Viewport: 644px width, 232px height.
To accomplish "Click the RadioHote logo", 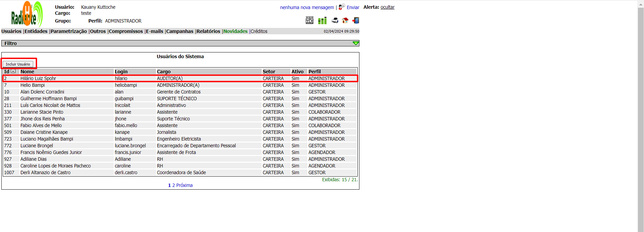I will [x=27, y=14].
